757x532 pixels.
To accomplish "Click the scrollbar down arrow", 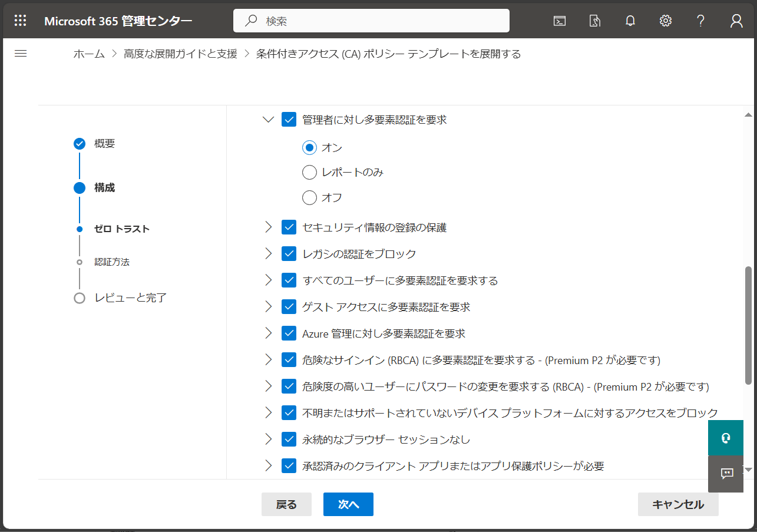I will [749, 470].
